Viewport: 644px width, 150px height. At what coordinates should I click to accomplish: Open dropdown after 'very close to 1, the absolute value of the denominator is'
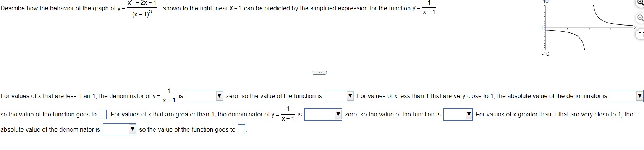(x=626, y=96)
